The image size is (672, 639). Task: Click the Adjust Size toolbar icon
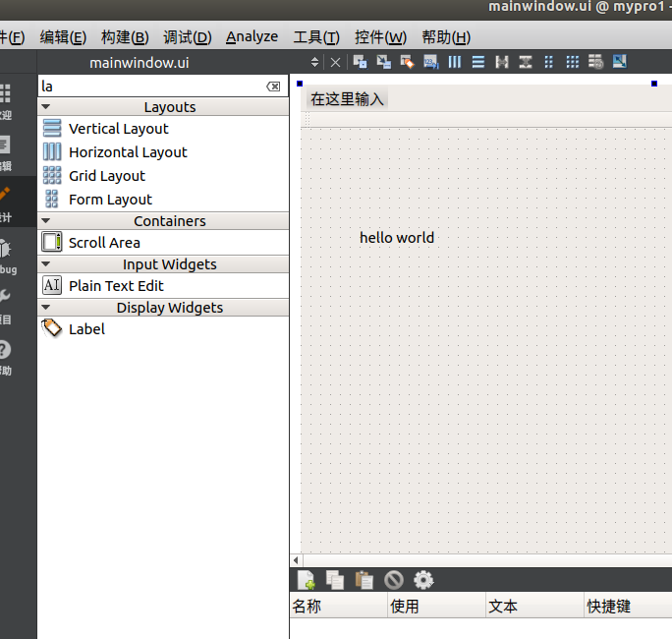tap(620, 62)
